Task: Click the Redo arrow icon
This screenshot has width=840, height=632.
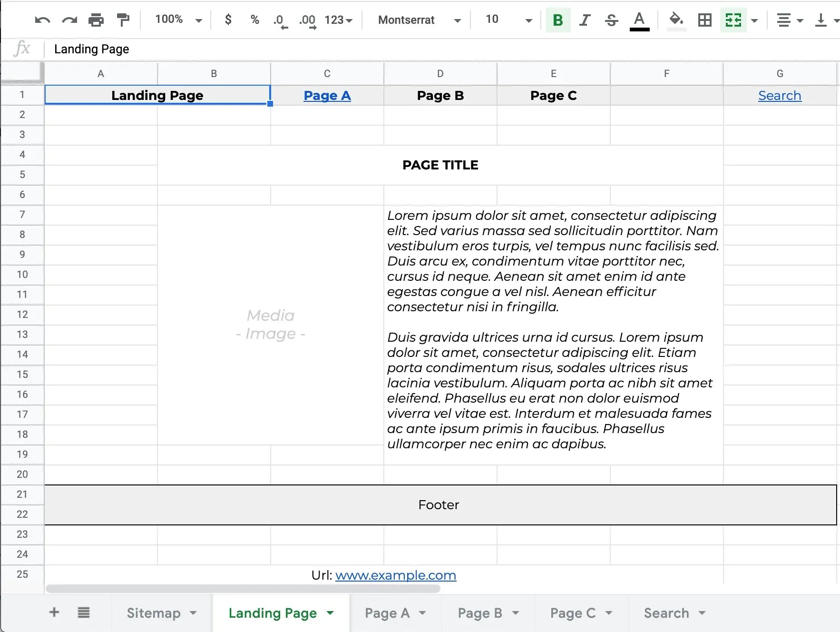Action: click(69, 20)
